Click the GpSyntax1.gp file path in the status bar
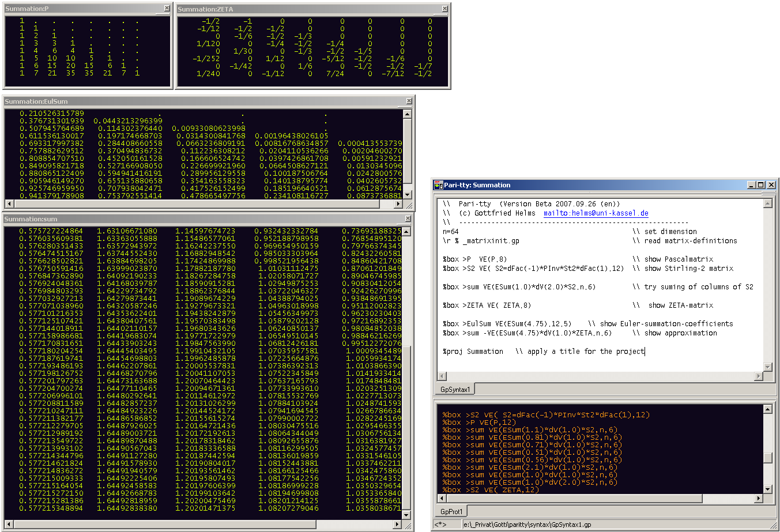The width and height of the screenshot is (780, 532). pyautogui.click(x=519, y=525)
